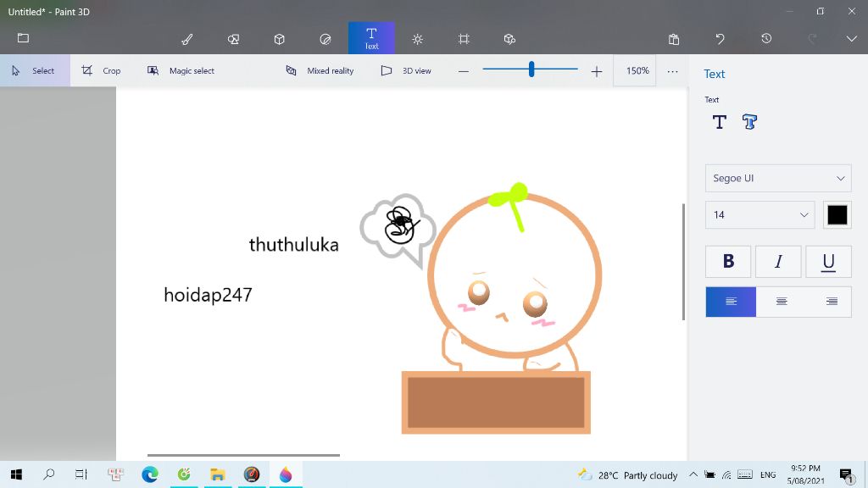Image resolution: width=868 pixels, height=488 pixels.
Task: Open the 3D library
Action: click(x=509, y=39)
